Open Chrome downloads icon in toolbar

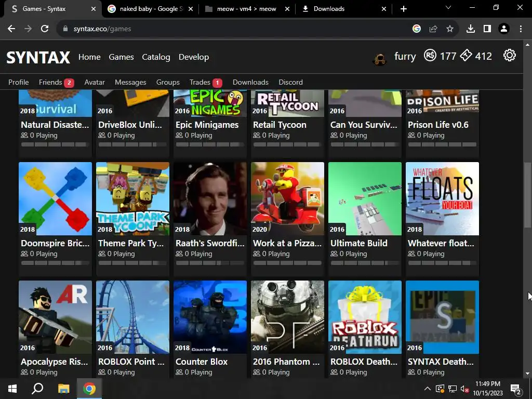coord(471,29)
